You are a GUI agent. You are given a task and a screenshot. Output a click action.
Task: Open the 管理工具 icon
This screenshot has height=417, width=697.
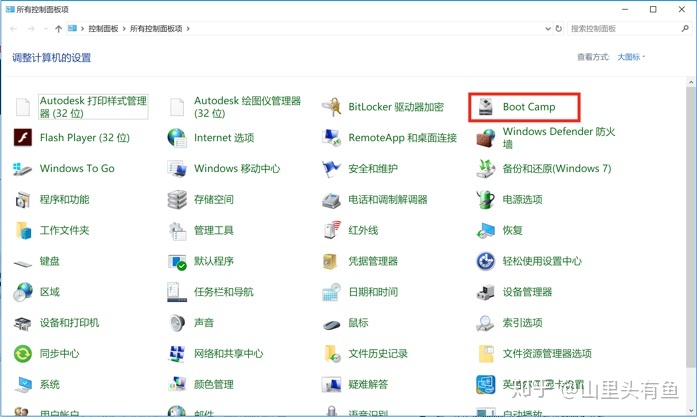click(177, 230)
